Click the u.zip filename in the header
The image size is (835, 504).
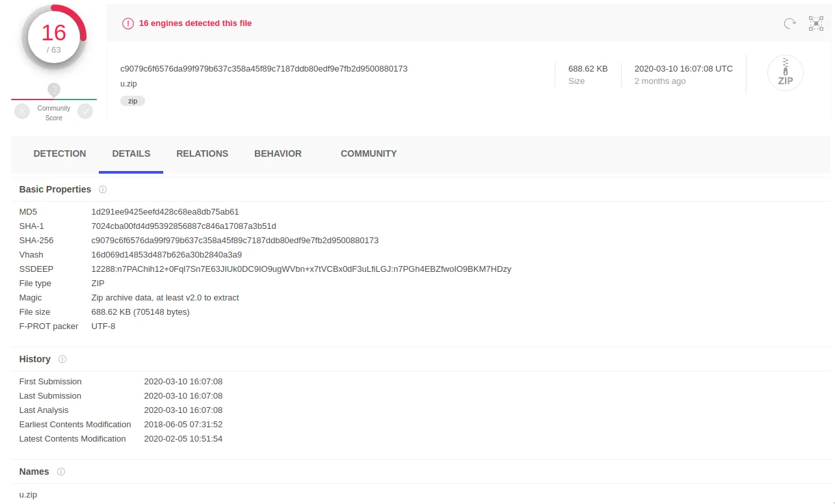point(129,84)
